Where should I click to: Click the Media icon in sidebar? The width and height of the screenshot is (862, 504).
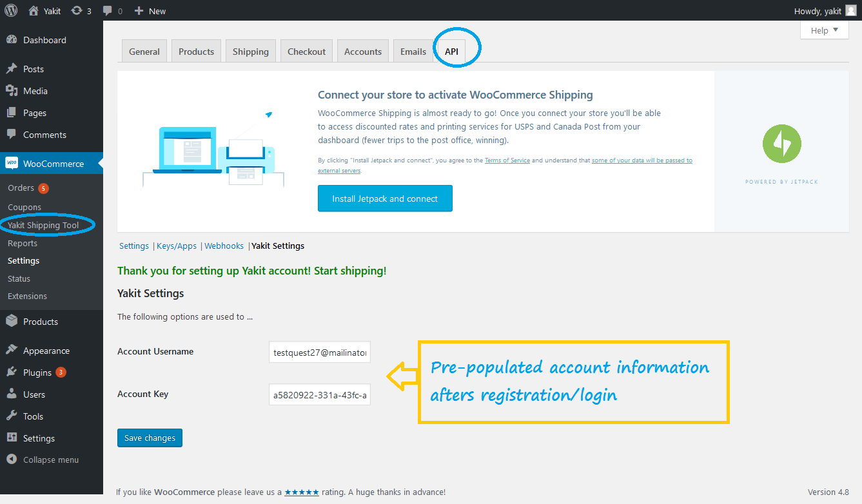click(12, 91)
